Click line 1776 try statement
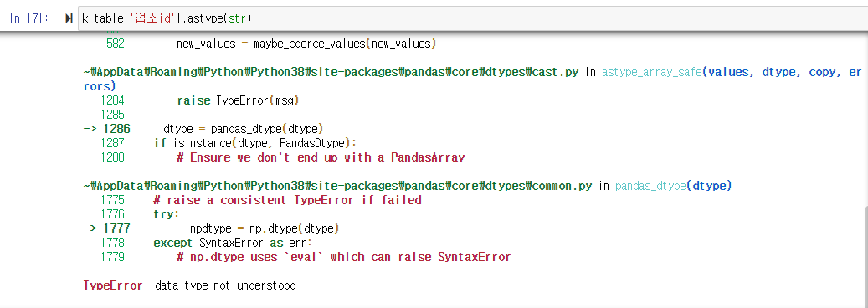Viewport: 868px width, 308px height. (140, 214)
